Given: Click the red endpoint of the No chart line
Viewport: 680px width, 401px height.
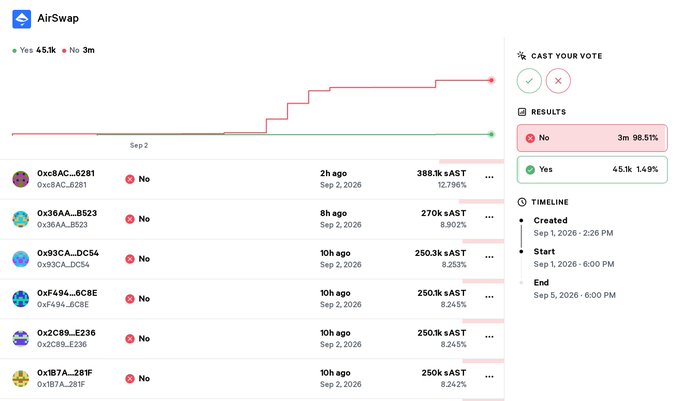Looking at the screenshot, I should tap(491, 80).
